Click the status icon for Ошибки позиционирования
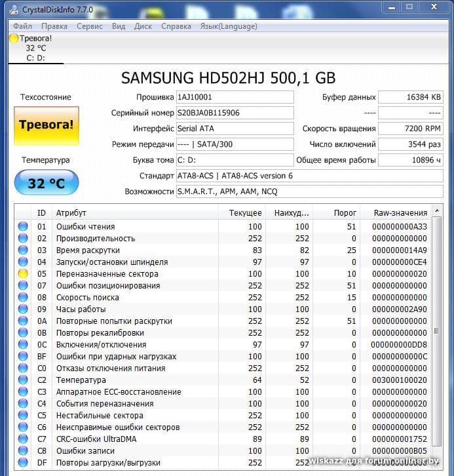 [x=23, y=285]
